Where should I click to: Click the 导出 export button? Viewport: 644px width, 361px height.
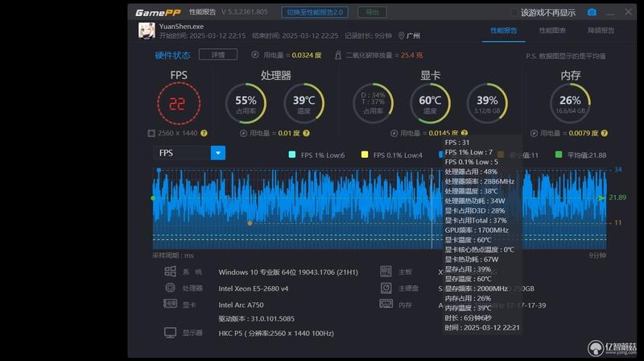tap(372, 12)
